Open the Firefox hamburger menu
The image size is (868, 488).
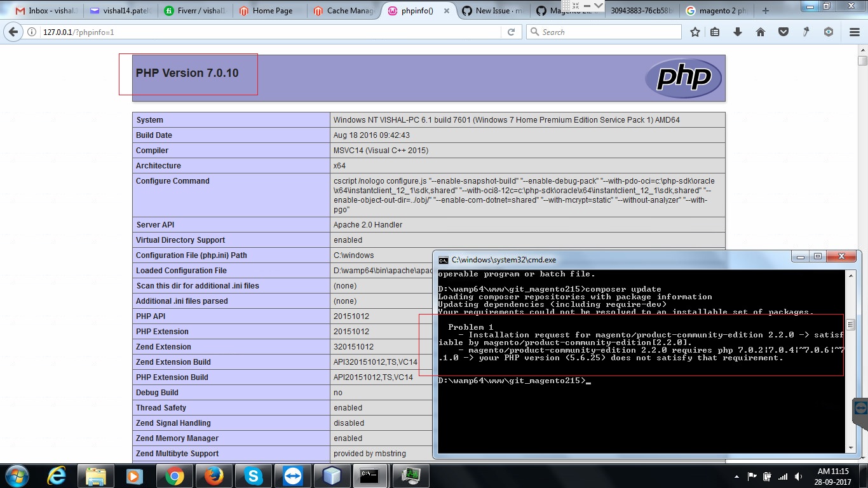coord(854,32)
